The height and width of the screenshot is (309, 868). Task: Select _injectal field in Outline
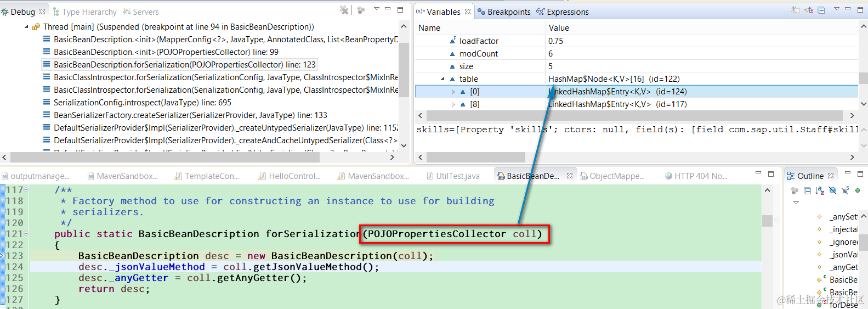point(838,229)
